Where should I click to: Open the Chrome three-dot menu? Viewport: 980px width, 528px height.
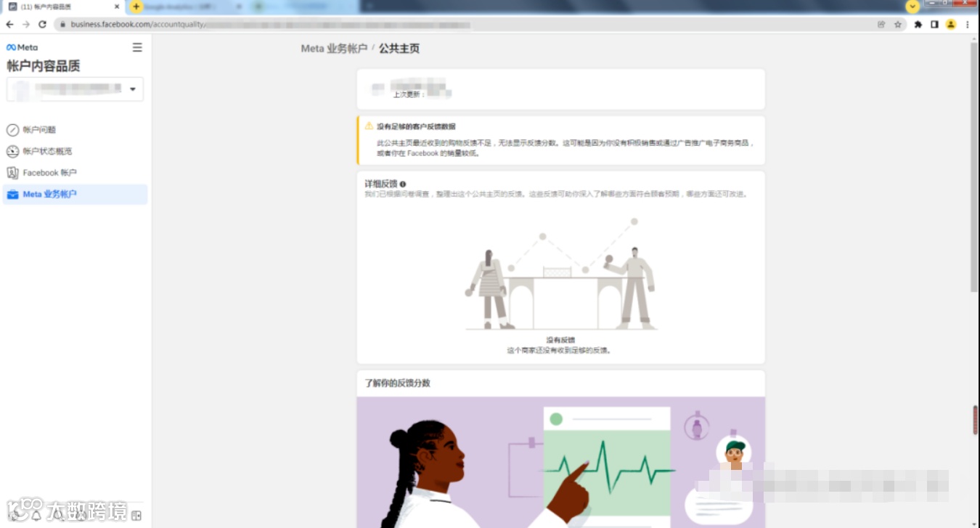pos(968,24)
